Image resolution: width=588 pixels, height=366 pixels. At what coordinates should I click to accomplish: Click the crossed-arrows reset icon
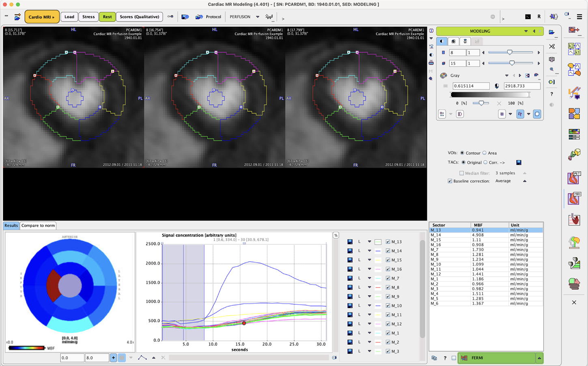tap(552, 47)
